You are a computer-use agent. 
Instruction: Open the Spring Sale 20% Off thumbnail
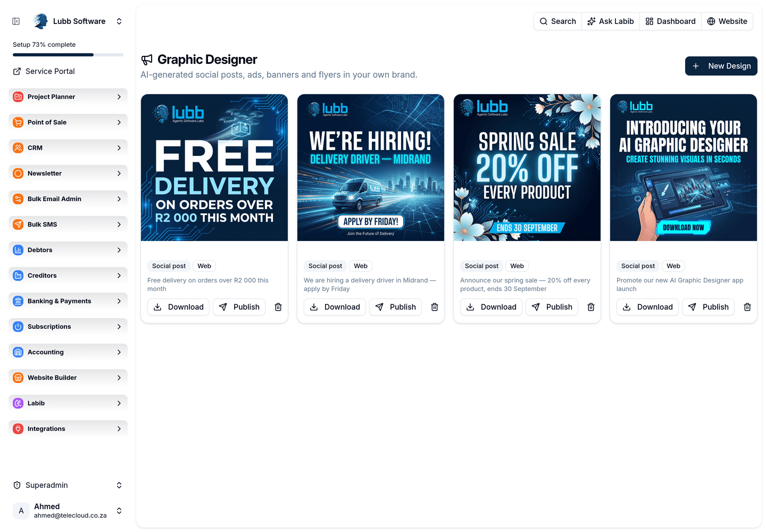(527, 168)
